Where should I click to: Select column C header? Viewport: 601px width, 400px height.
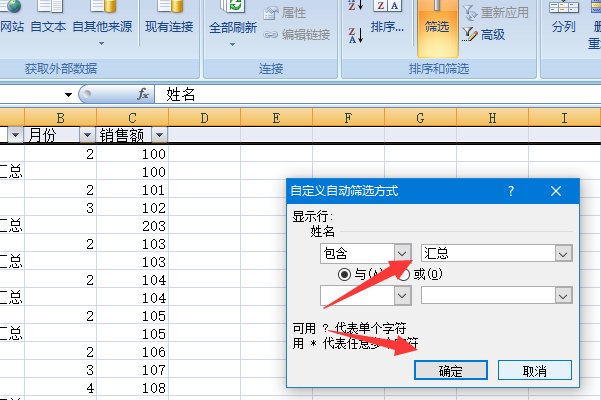click(132, 118)
